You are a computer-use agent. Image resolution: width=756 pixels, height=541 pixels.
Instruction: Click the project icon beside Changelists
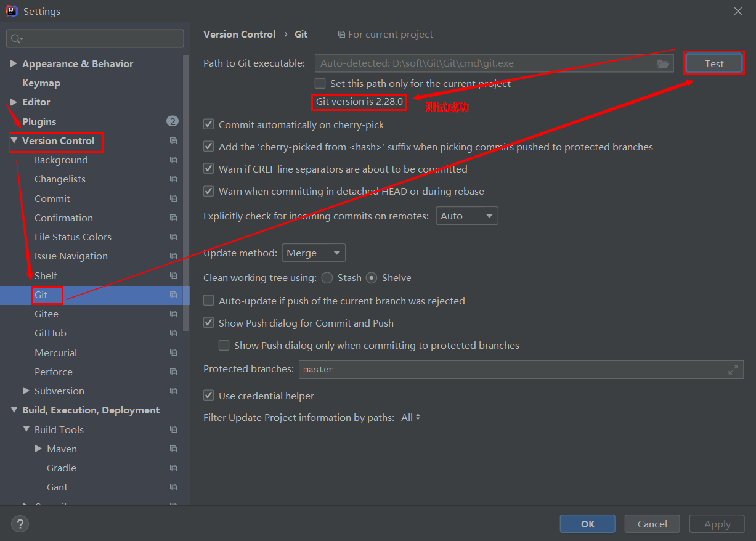pos(173,179)
